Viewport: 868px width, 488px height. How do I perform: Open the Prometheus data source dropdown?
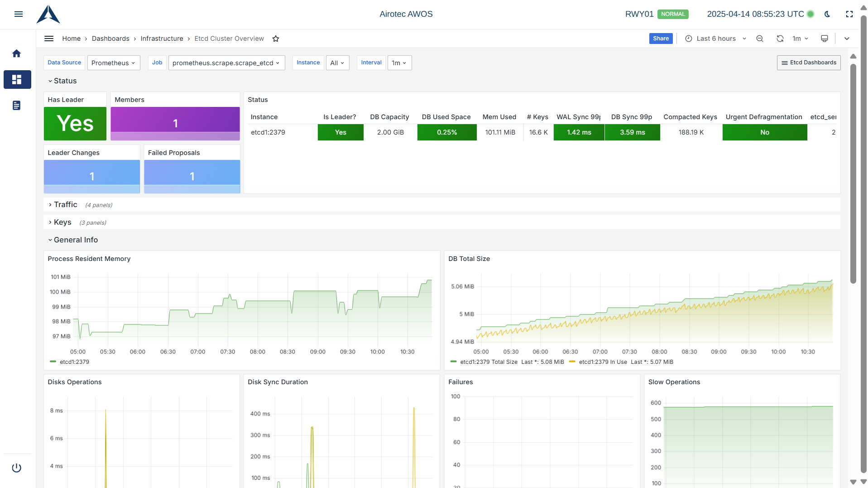click(x=113, y=63)
